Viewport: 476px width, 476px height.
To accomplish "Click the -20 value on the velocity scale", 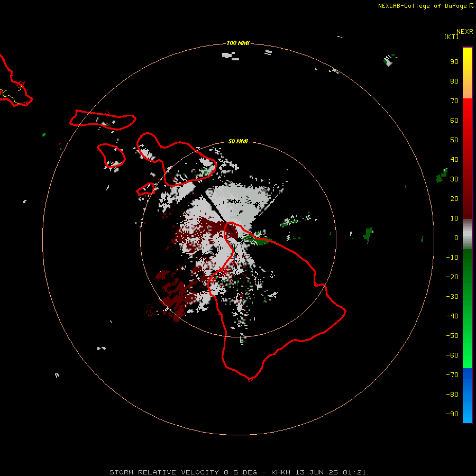I will 452,277.
